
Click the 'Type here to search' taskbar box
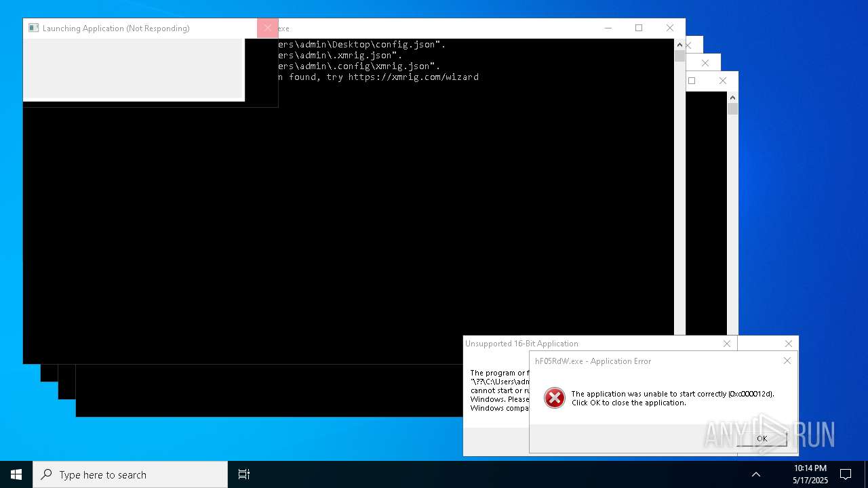[130, 474]
